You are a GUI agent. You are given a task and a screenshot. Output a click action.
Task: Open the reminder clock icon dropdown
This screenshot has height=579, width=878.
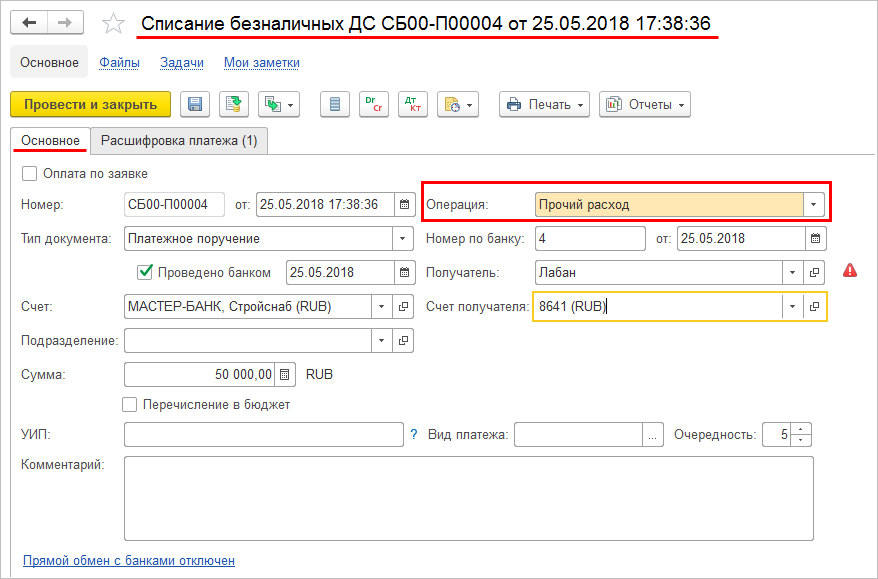(x=457, y=105)
